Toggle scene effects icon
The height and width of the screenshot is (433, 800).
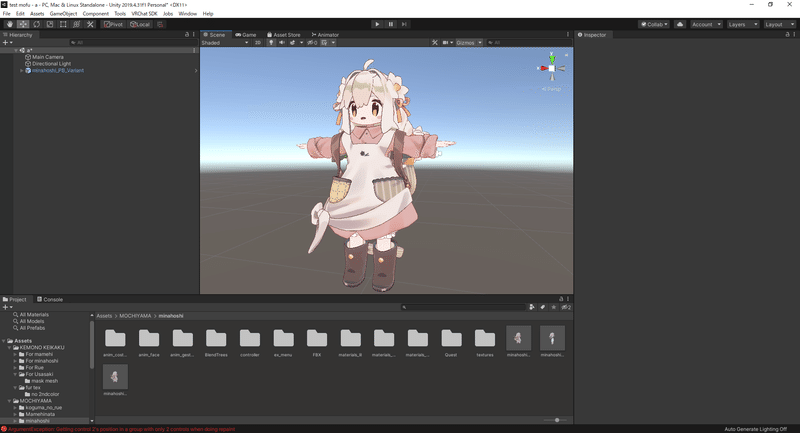click(x=292, y=43)
